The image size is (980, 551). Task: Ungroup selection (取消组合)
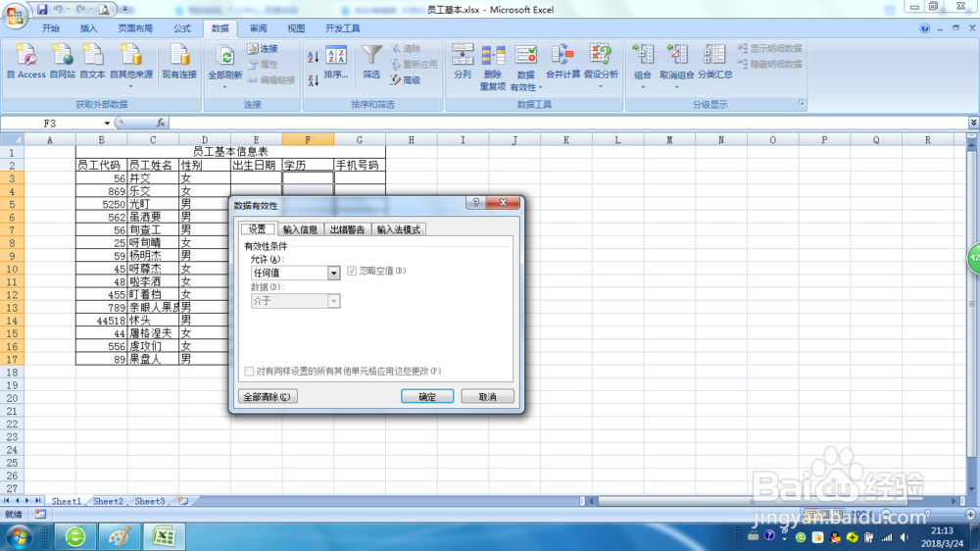pos(677,66)
